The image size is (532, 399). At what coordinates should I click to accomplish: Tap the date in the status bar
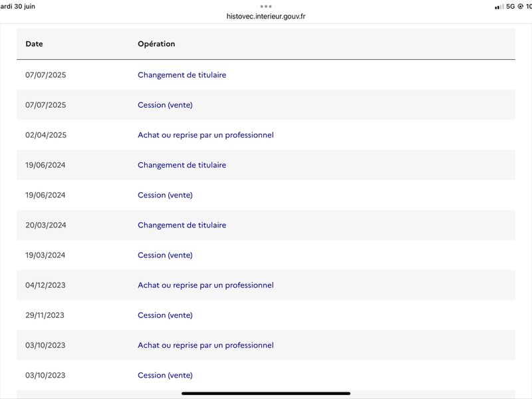click(18, 7)
